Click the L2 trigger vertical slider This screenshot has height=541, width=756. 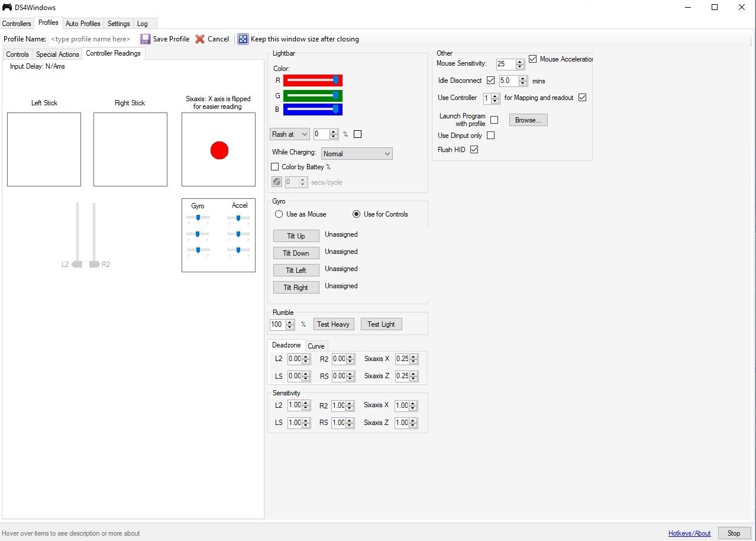tap(77, 235)
